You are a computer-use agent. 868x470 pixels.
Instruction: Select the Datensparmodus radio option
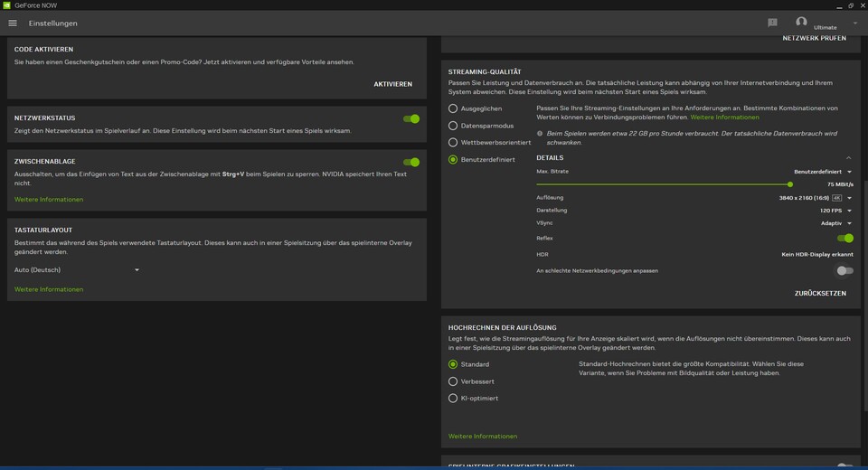453,126
